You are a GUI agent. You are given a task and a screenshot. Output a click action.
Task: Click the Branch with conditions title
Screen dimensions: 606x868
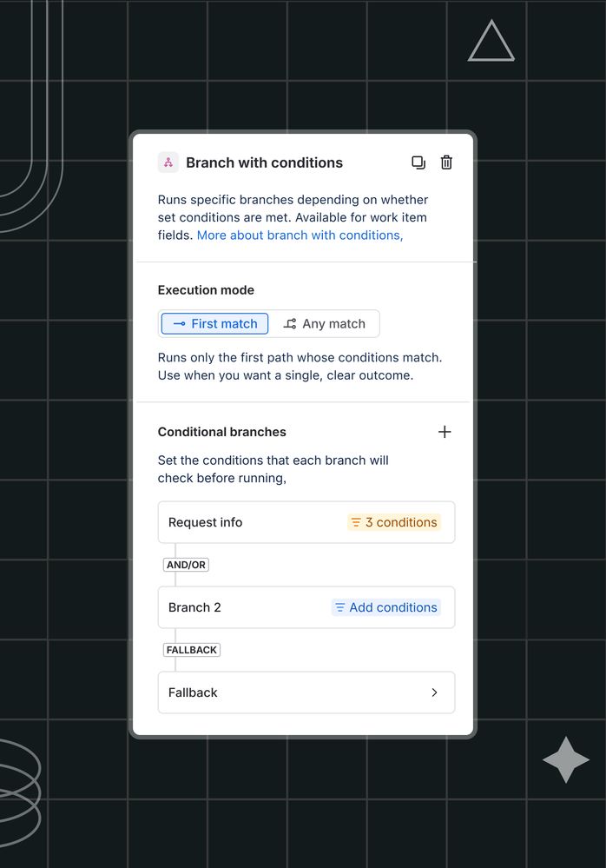coord(265,162)
